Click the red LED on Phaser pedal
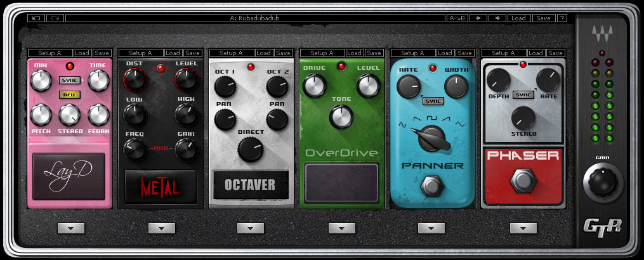 [x=523, y=65]
